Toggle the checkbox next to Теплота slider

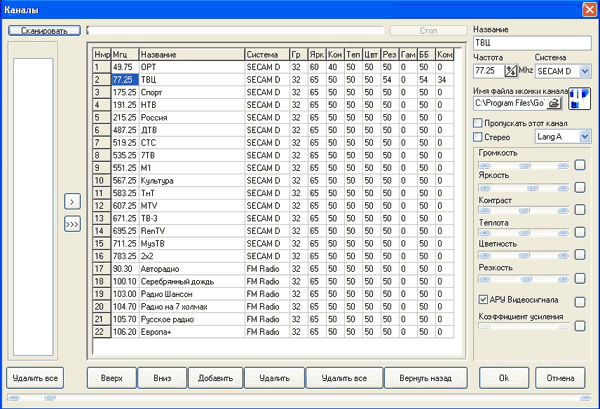click(x=580, y=232)
